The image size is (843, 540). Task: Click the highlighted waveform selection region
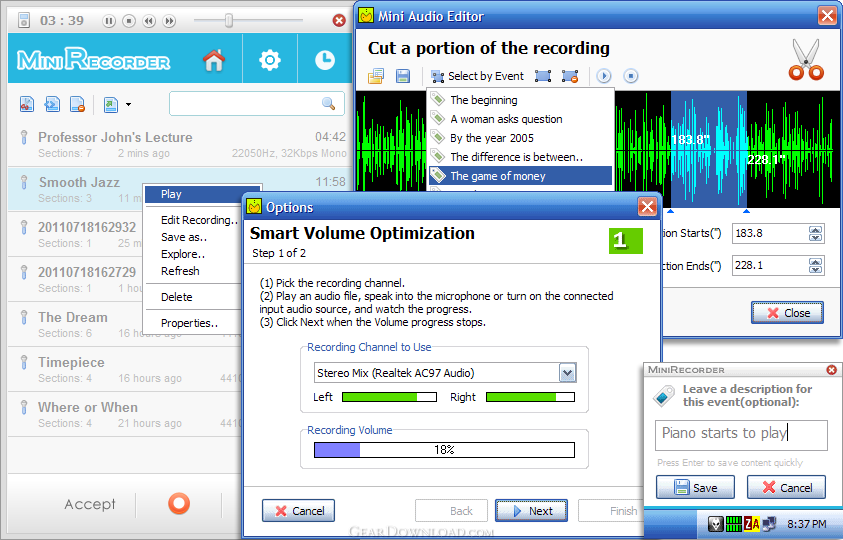[709, 149]
